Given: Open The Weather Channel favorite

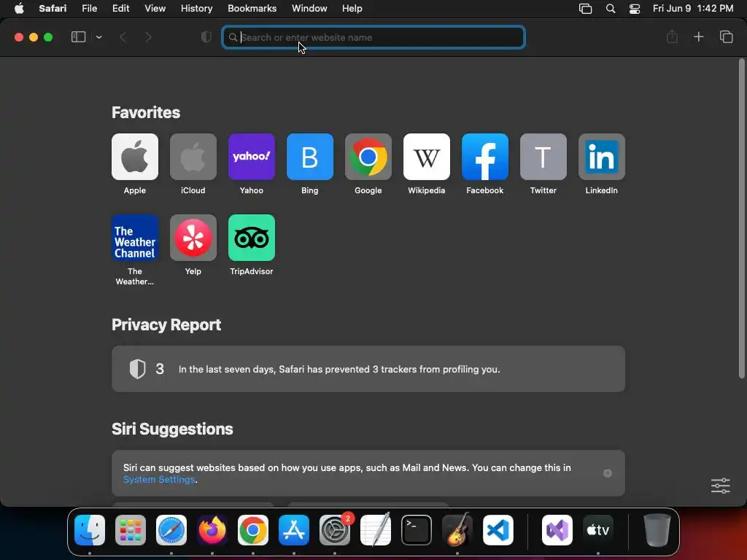Looking at the screenshot, I should pyautogui.click(x=135, y=238).
